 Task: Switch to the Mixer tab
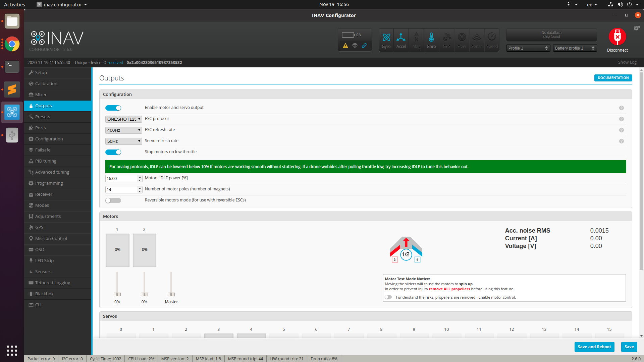click(41, 95)
